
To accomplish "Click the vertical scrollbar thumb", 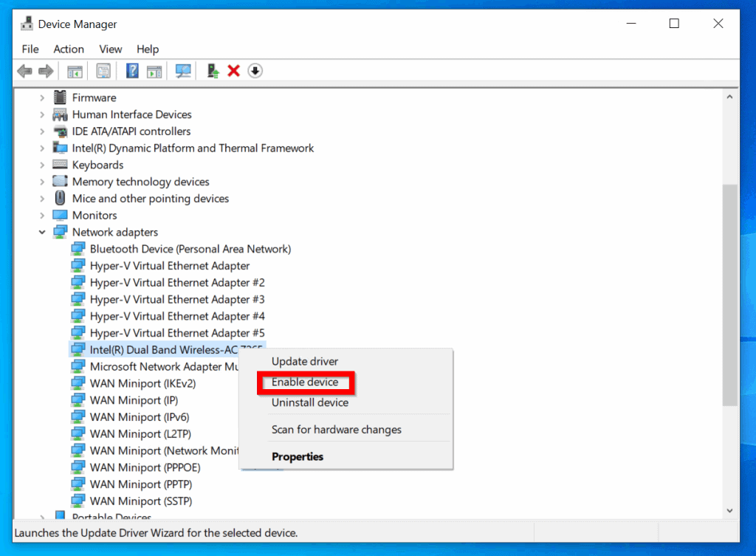I will click(730, 295).
